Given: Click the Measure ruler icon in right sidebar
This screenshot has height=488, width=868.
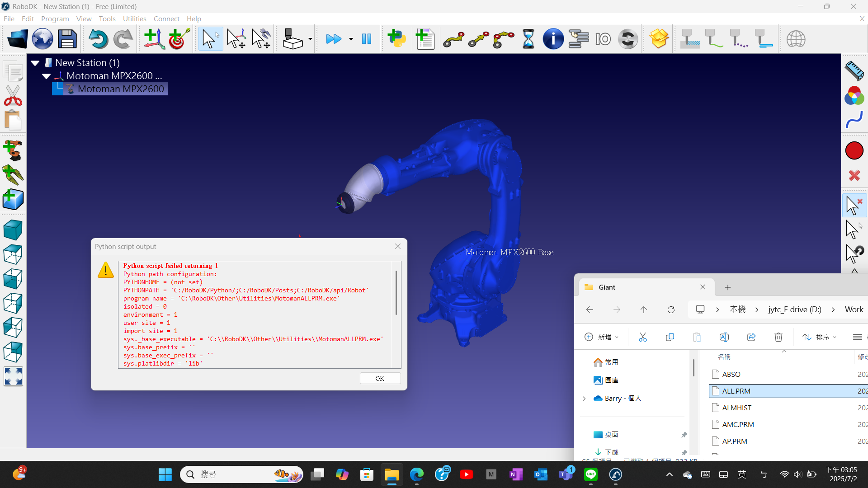Looking at the screenshot, I should click(854, 70).
